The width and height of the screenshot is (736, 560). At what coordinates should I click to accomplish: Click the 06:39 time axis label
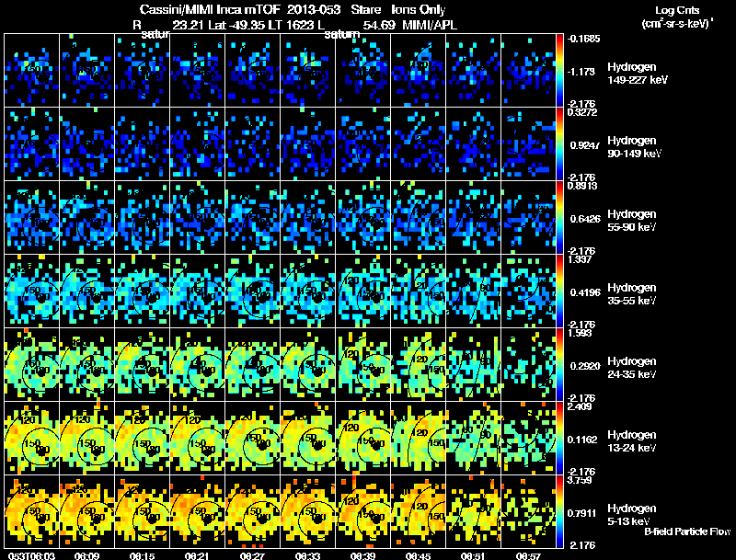point(362,555)
